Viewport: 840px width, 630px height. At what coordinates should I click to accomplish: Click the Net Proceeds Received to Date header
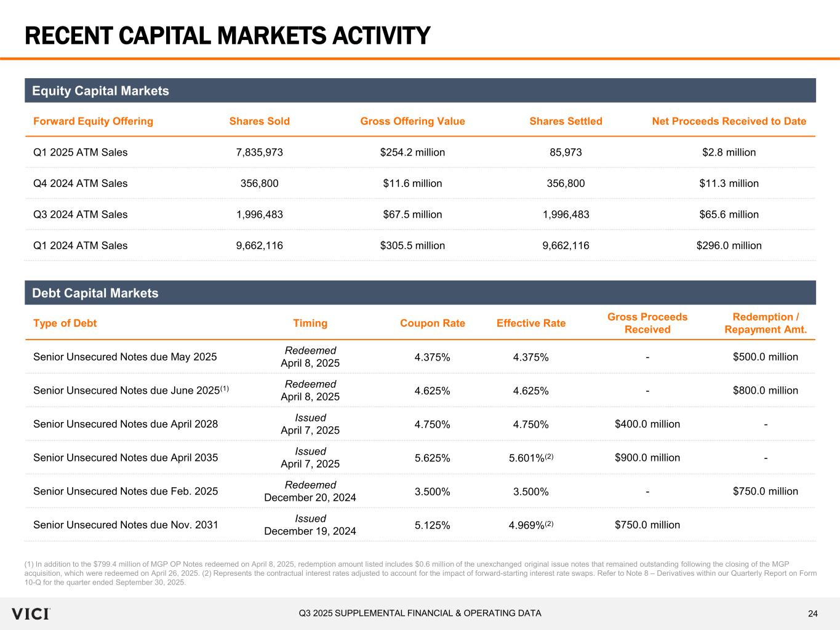tap(729, 121)
